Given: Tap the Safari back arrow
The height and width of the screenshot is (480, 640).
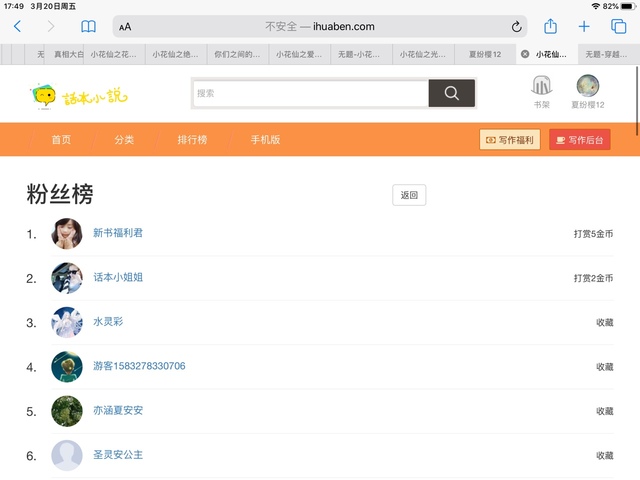Looking at the screenshot, I should pyautogui.click(x=17, y=26).
